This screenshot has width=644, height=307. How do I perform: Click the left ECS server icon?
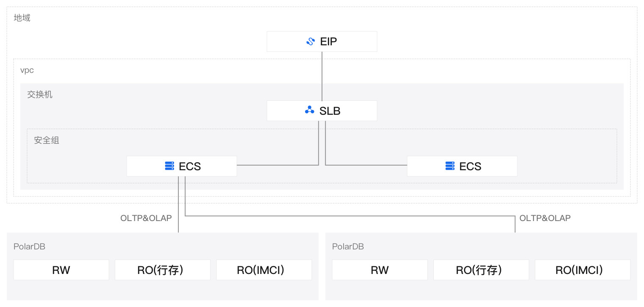coord(169,166)
